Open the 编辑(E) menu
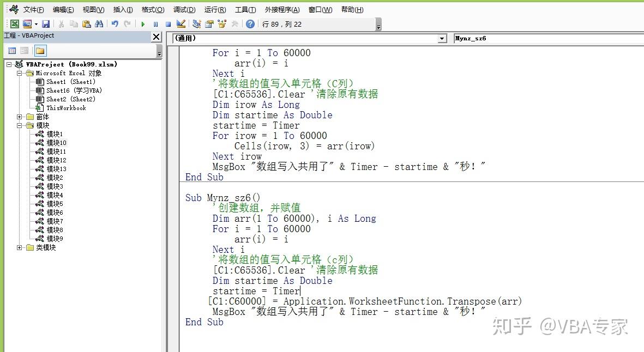Viewport: 644px width, 352px height. [63, 9]
